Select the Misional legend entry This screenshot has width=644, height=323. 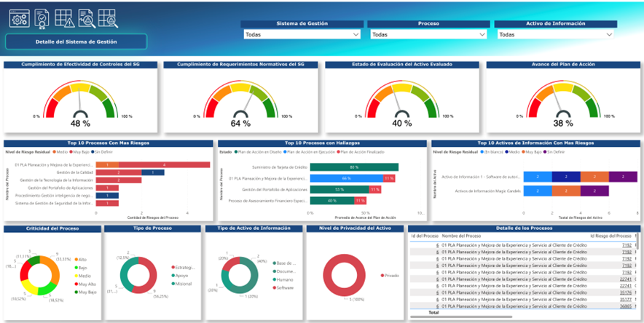[182, 284]
